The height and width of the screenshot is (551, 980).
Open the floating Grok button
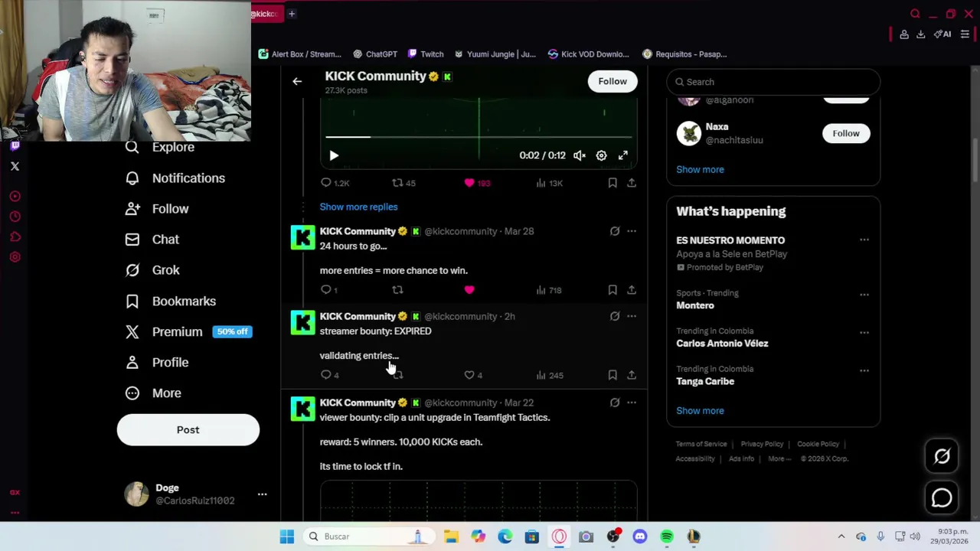tap(942, 457)
